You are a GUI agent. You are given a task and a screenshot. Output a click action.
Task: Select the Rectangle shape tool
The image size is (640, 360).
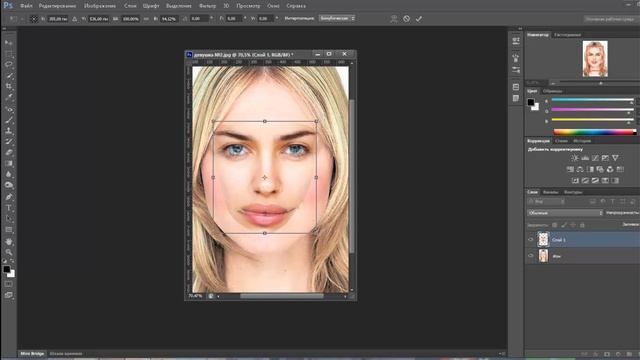(9, 230)
